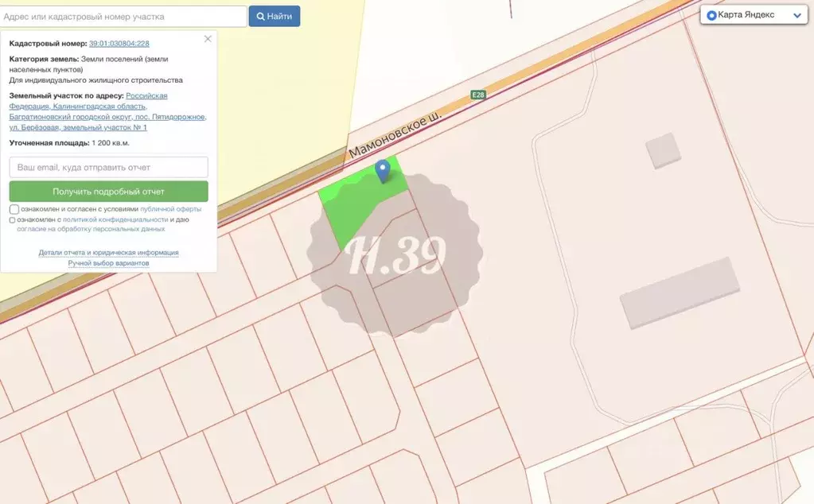Focus the address or cadastral search field

coord(123,17)
